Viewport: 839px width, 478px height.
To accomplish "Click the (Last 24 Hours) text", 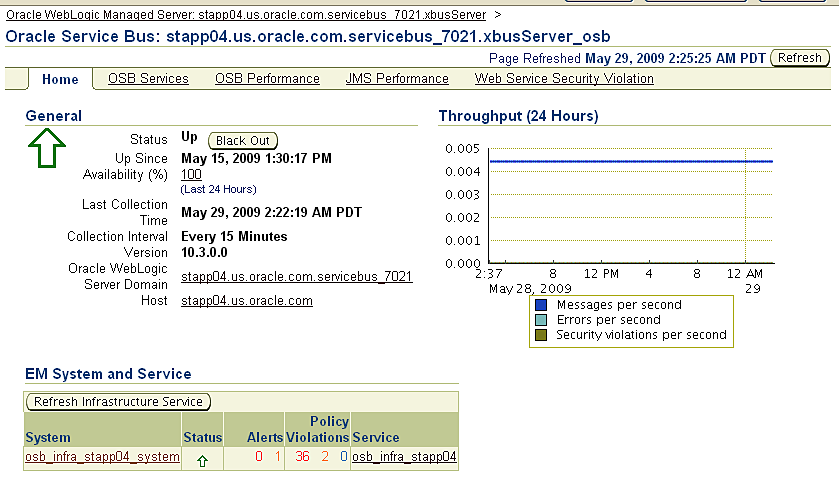I will [218, 189].
